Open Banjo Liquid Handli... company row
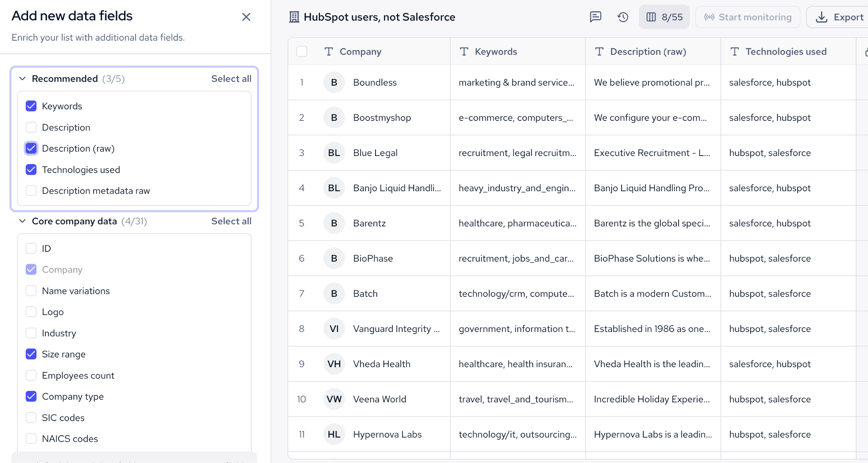This screenshot has height=463, width=868. 397,188
